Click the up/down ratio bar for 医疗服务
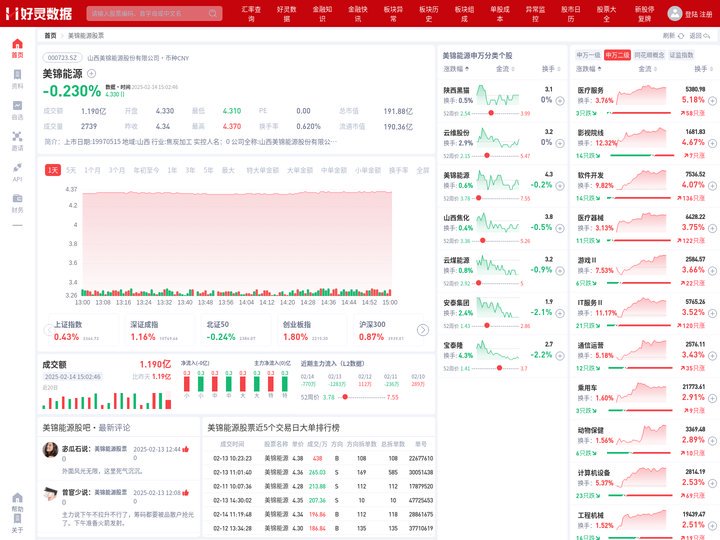Screen dimensions: 720x540 coord(638,113)
